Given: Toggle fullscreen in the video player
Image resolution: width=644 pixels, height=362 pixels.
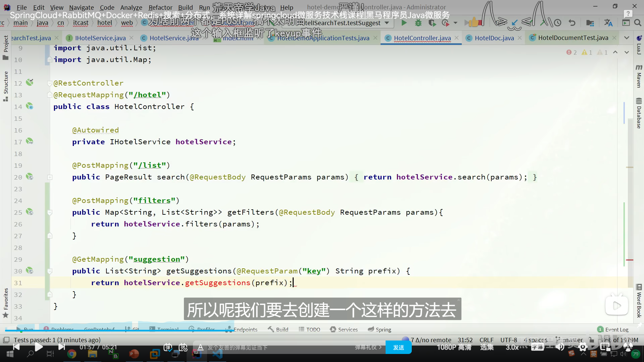Looking at the screenshot, I should (628, 347).
